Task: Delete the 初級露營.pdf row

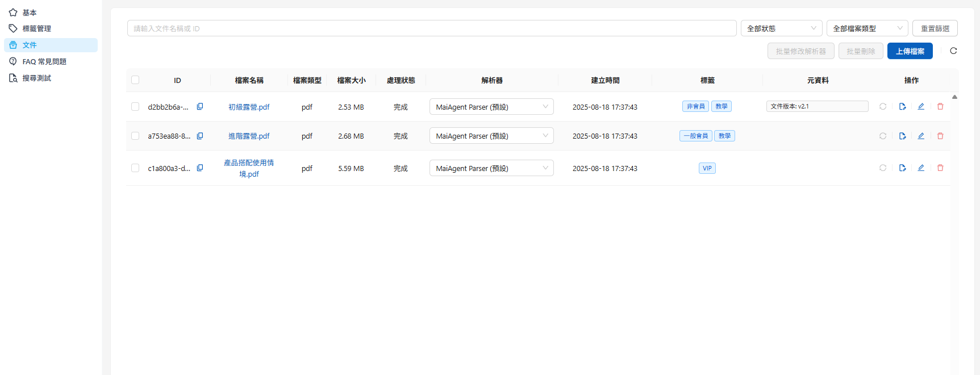Action: [x=940, y=107]
